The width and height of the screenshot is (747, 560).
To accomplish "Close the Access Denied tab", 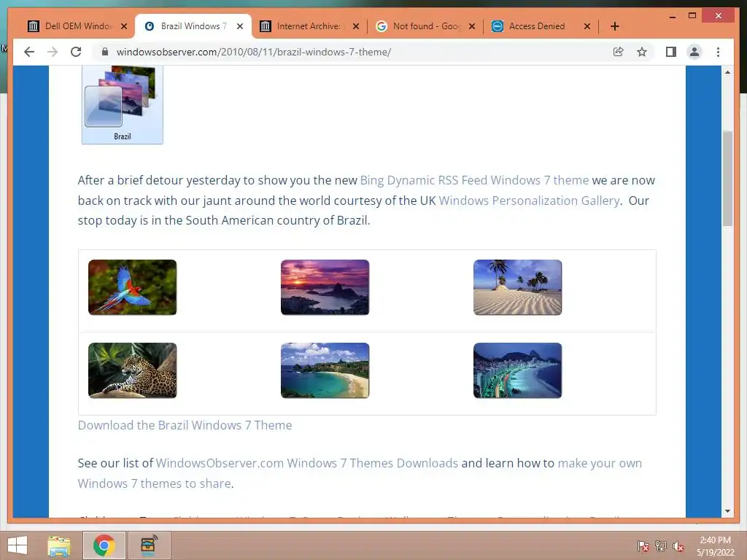I will coord(587,26).
